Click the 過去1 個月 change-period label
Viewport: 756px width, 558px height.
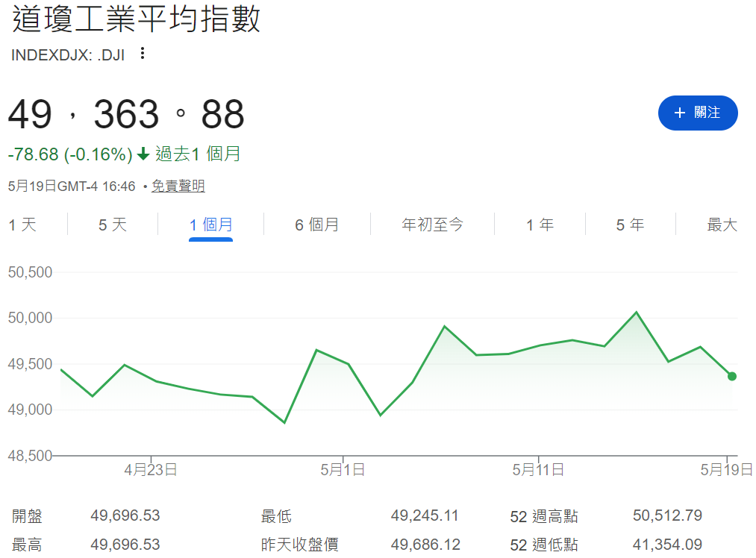(198, 154)
